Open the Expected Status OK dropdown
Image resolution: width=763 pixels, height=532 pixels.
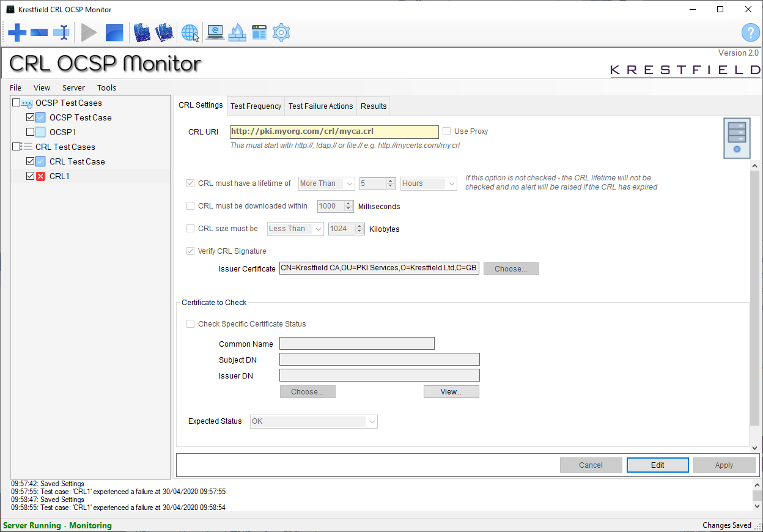tap(314, 421)
